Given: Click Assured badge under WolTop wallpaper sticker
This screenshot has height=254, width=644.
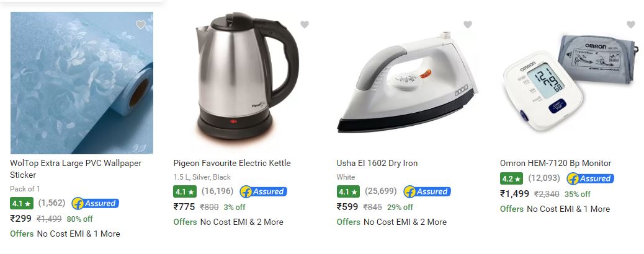Looking at the screenshot, I should 96,203.
